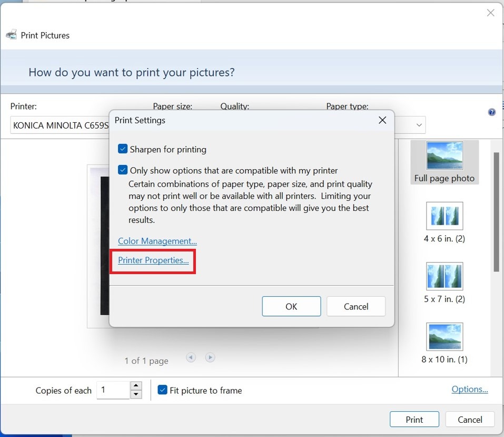Uncheck Only show compatible options checkbox
Image resolution: width=504 pixels, height=437 pixels.
point(123,170)
